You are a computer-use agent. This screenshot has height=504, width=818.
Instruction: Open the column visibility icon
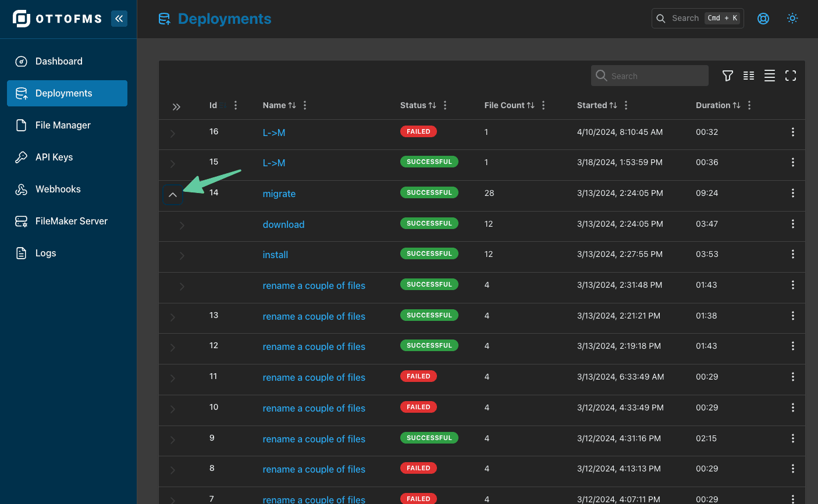(x=749, y=76)
